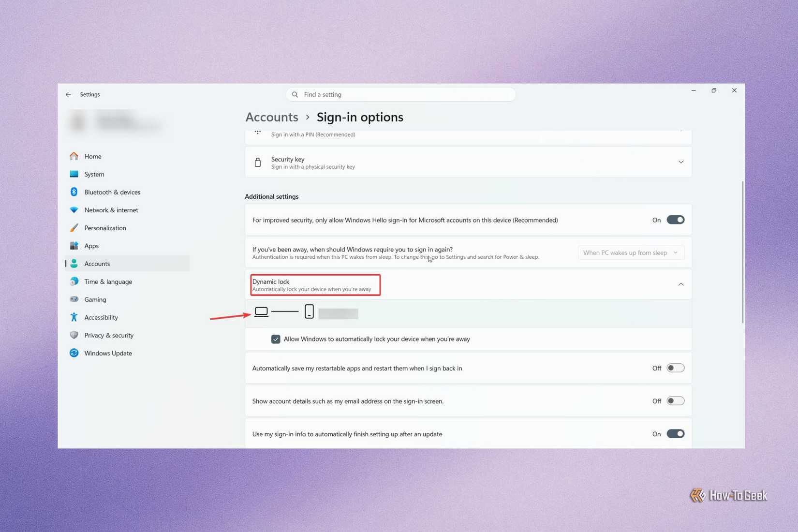Collapse the Dynamic lock section chevron
Viewport: 798px width, 532px height.
click(x=681, y=284)
